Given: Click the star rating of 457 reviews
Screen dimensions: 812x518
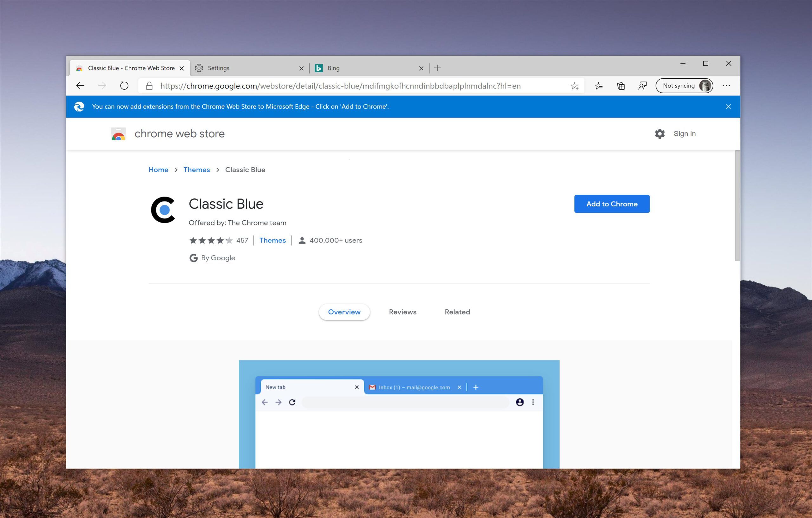Looking at the screenshot, I should click(x=211, y=240).
